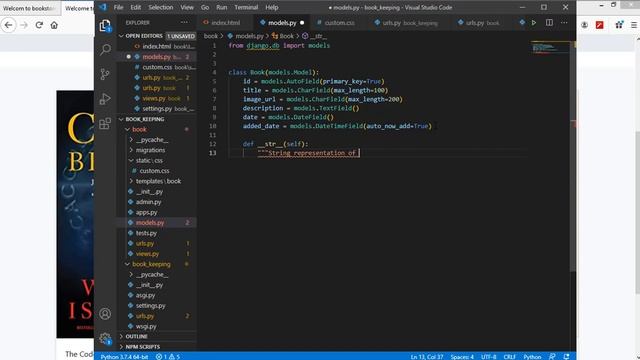This screenshot has width=640, height=360.
Task: Go to the Ln 13, Col 37 cursor position indicator
Action: pyautogui.click(x=427, y=357)
